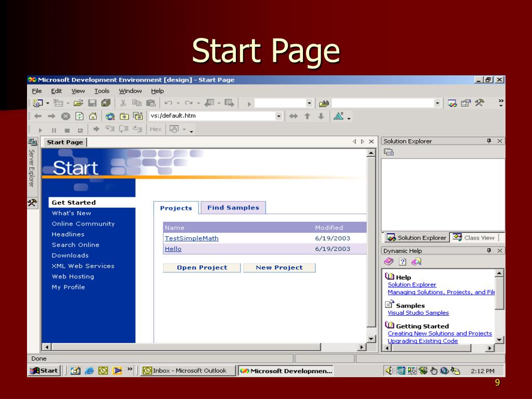Click the Solution Explorer Properties icon
532x399 pixels.
coord(389,152)
